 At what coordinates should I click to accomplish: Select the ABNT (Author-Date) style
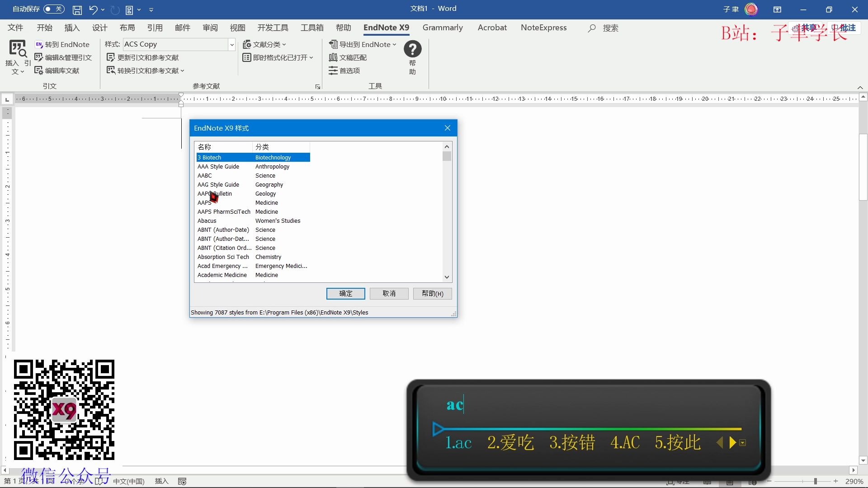point(253,230)
